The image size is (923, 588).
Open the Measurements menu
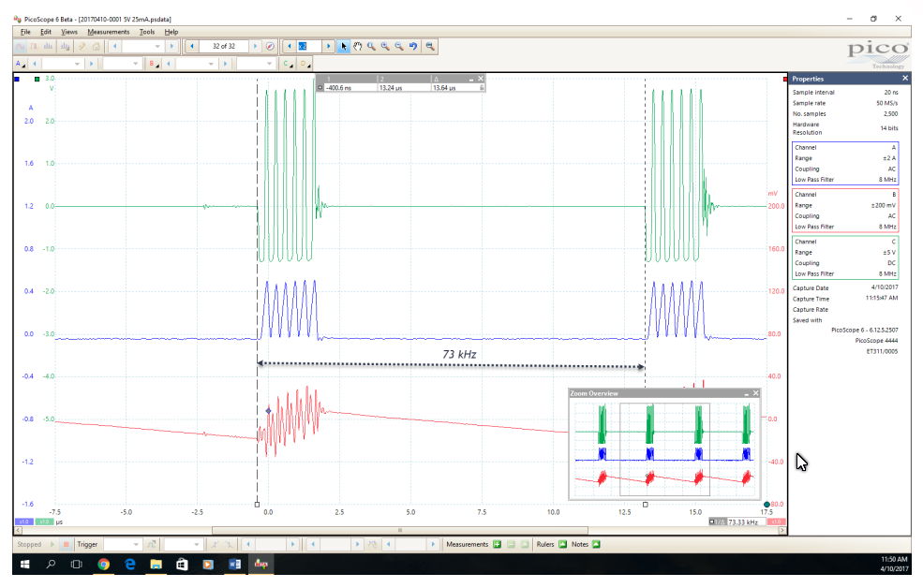109,32
